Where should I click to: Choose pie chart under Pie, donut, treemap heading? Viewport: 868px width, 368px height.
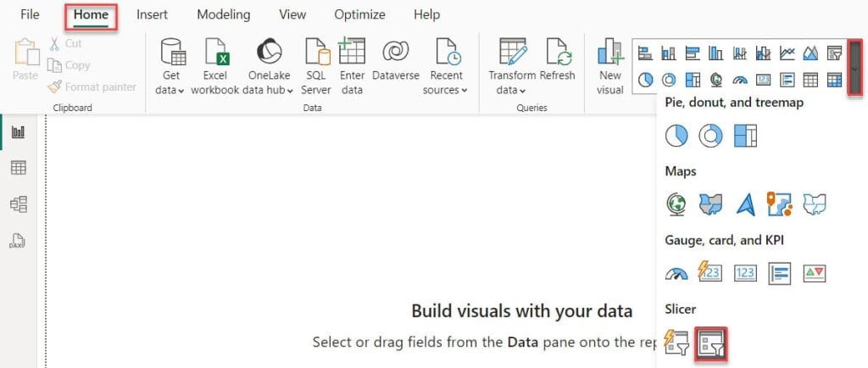click(x=676, y=136)
